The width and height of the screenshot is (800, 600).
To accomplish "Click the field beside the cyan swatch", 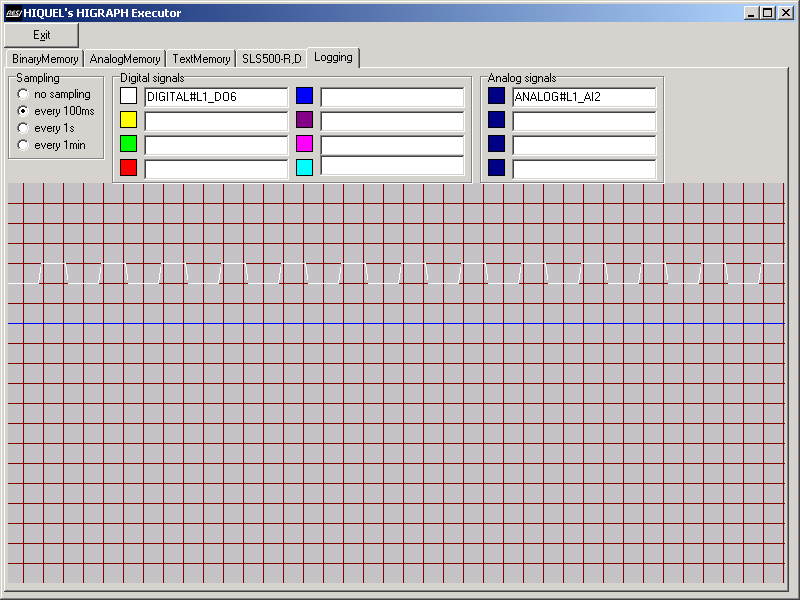I will click(x=392, y=166).
